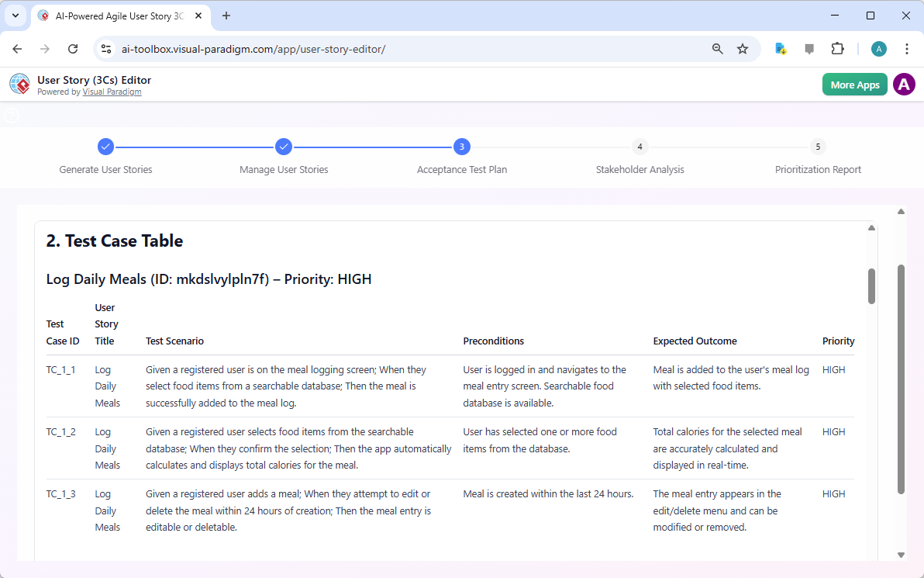924x578 pixels.
Task: Click the chat bubble icon in browser toolbar
Action: 809,48
